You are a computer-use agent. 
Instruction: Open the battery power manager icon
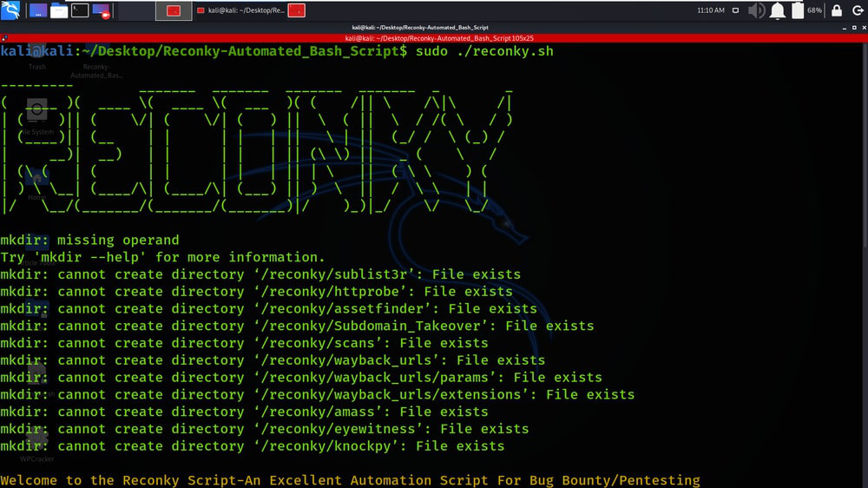(798, 10)
